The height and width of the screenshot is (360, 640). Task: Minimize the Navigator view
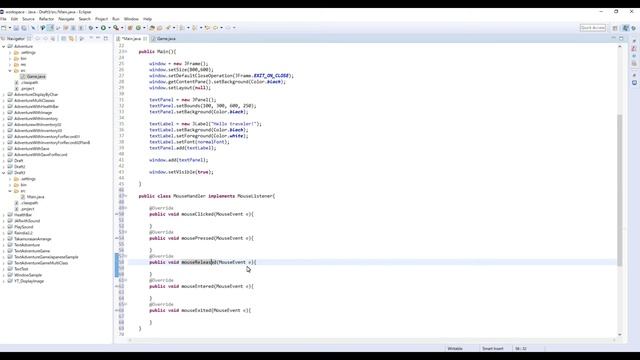click(x=98, y=38)
